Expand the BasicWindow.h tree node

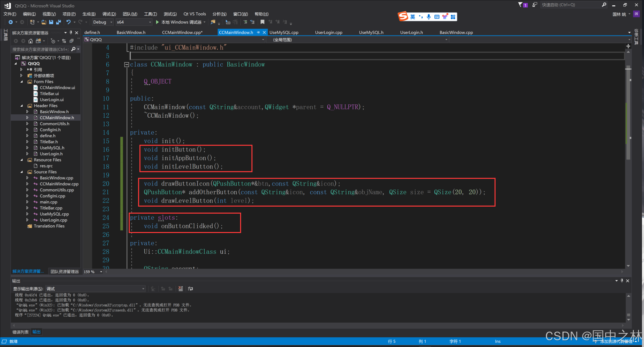coord(27,112)
